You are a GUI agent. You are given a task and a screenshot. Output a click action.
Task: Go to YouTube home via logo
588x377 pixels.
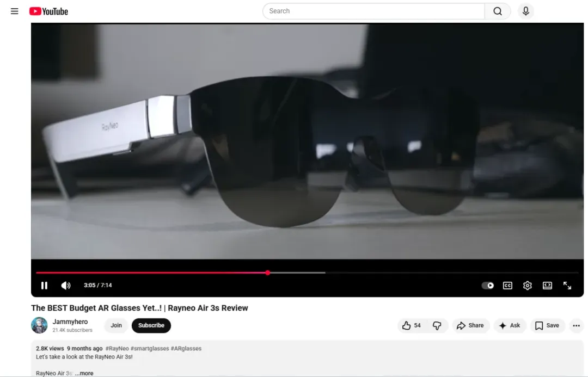coord(49,11)
